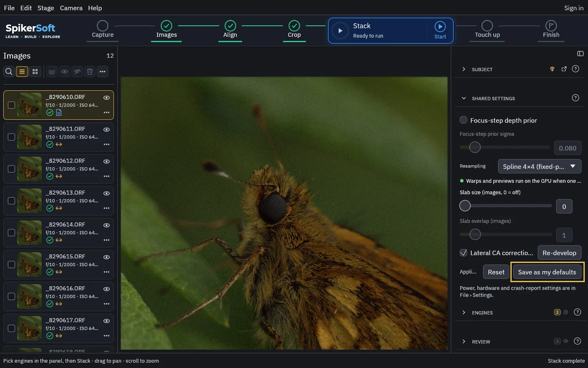The height and width of the screenshot is (368, 588).
Task: Expand the Engines section
Action: pos(463,312)
